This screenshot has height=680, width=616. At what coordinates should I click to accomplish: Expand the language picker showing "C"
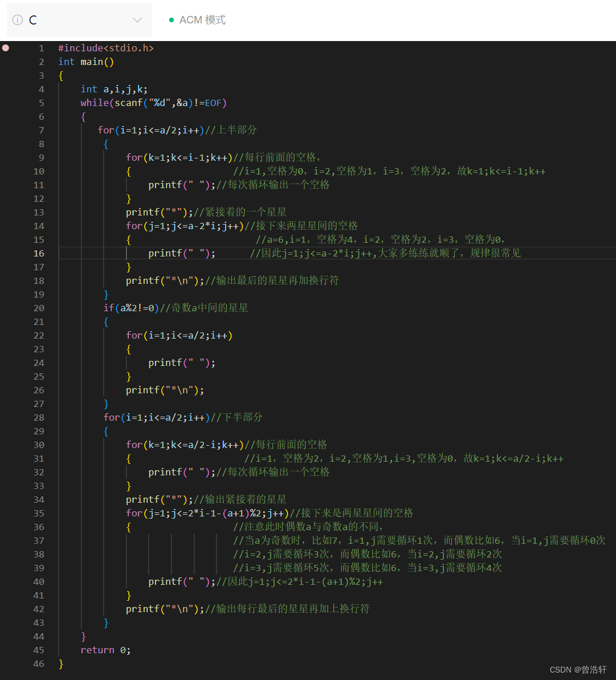tap(79, 19)
